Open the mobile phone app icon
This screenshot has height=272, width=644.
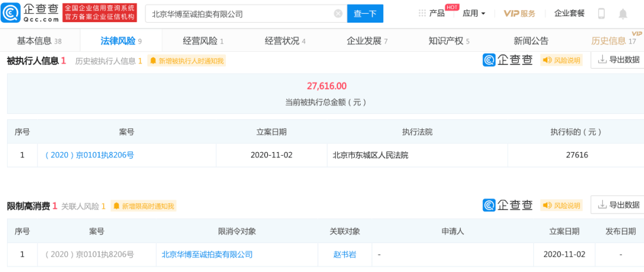601,14
